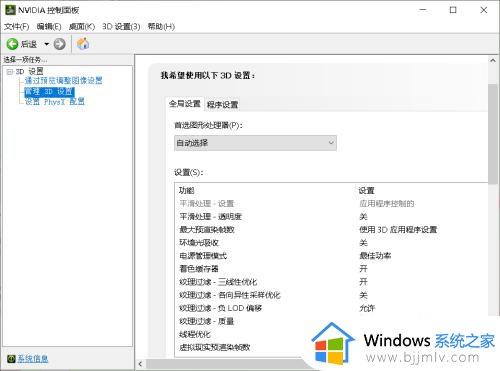Click the Forward arrow icon
Viewport: 500px width, 371px height.
coord(60,44)
